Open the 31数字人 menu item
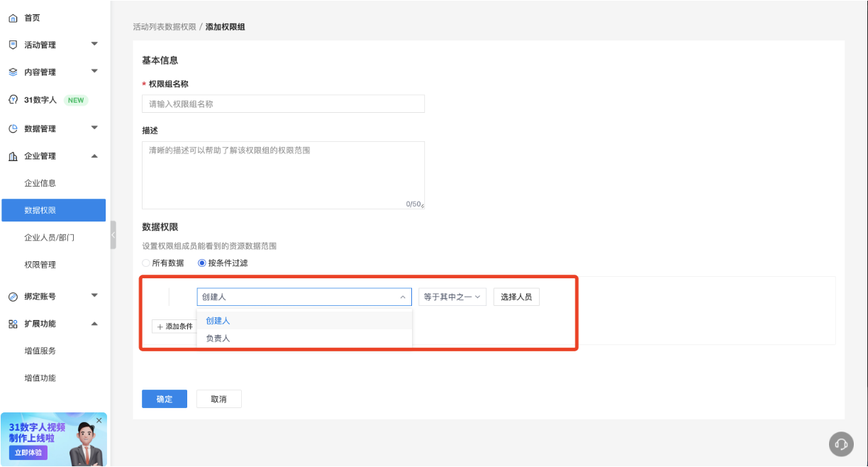 tap(40, 100)
